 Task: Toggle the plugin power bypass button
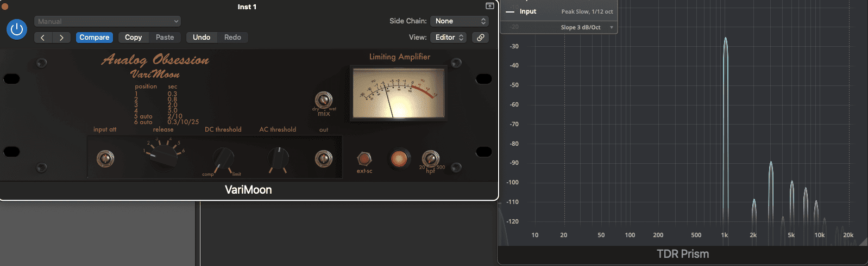pyautogui.click(x=17, y=29)
